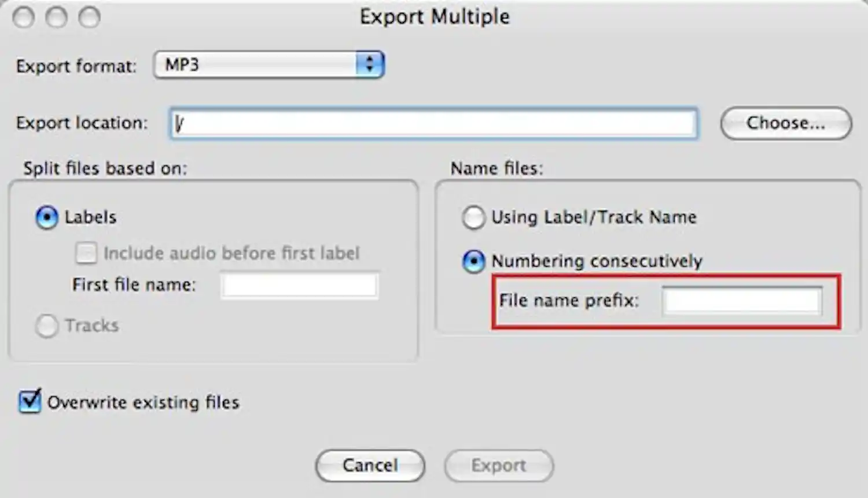Screen dimensions: 868x498
Task: Select the Labels radio button
Action: 47,217
